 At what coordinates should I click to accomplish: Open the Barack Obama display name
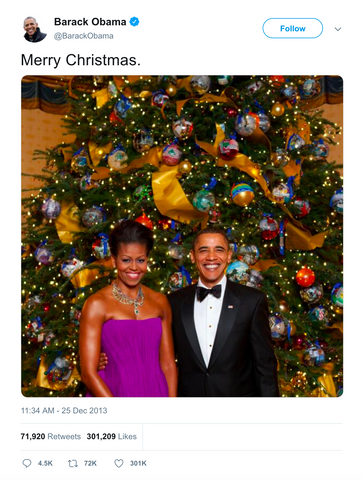pyautogui.click(x=90, y=22)
